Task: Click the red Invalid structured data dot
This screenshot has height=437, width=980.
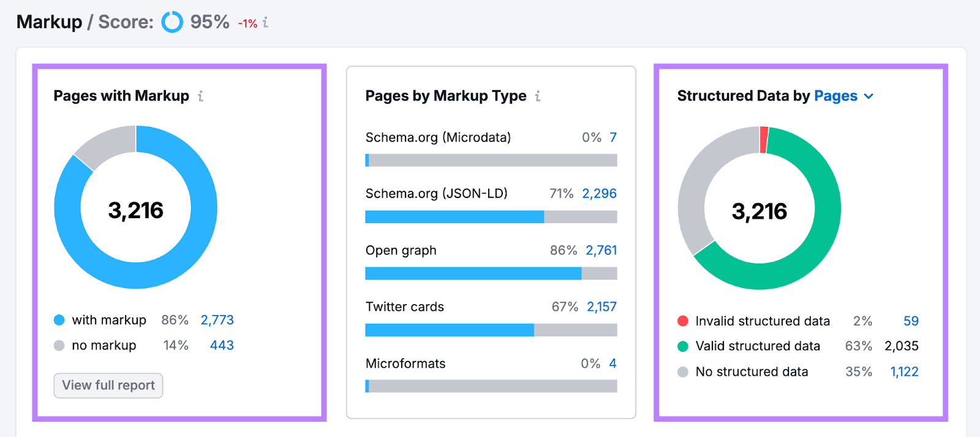Action: pyautogui.click(x=683, y=321)
